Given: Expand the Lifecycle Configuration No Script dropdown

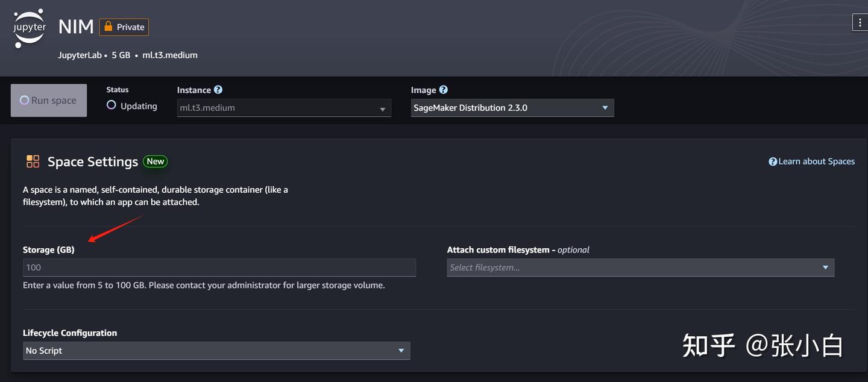Looking at the screenshot, I should pyautogui.click(x=216, y=351).
